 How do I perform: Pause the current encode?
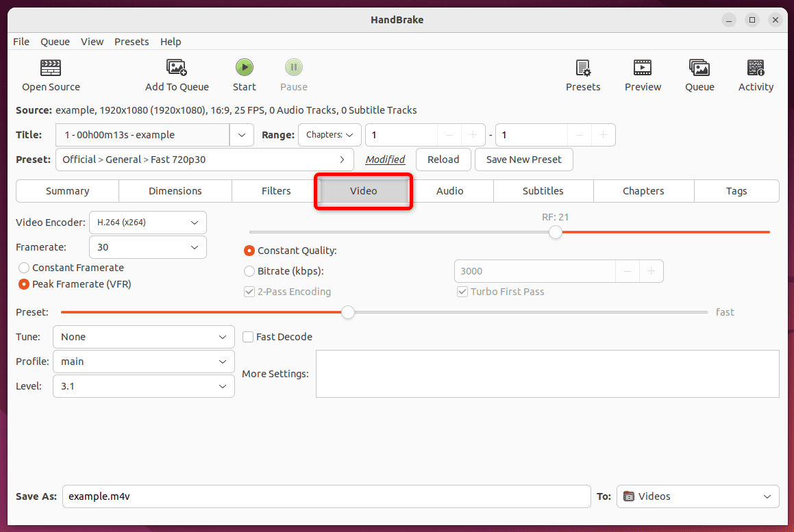(x=293, y=74)
